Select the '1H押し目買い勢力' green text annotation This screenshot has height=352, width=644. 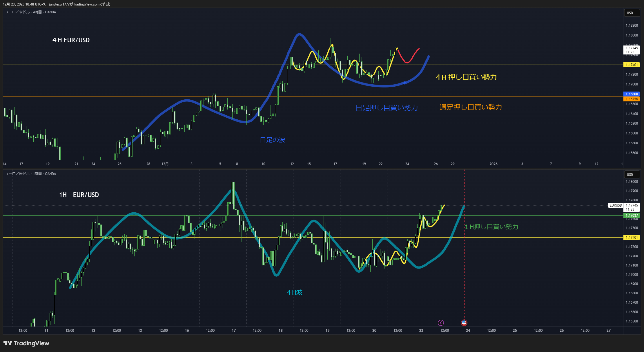(x=491, y=227)
